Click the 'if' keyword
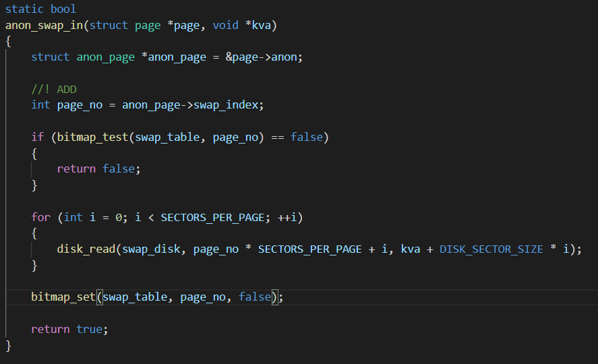598x364 pixels. 37,138
